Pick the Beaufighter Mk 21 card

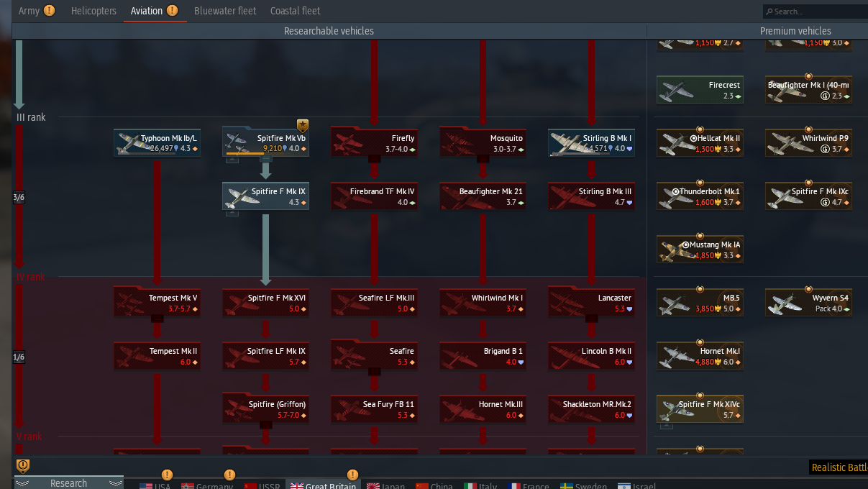pyautogui.click(x=483, y=196)
